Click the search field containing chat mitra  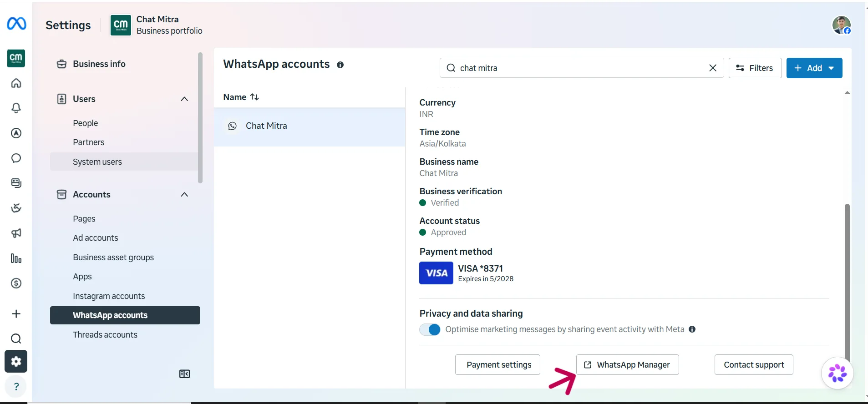pyautogui.click(x=582, y=68)
